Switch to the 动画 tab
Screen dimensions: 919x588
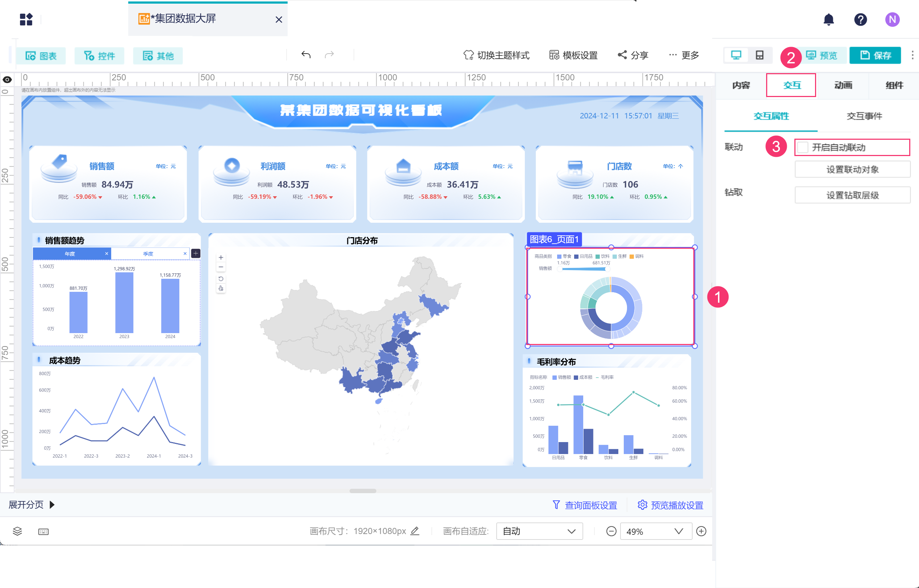coord(843,85)
